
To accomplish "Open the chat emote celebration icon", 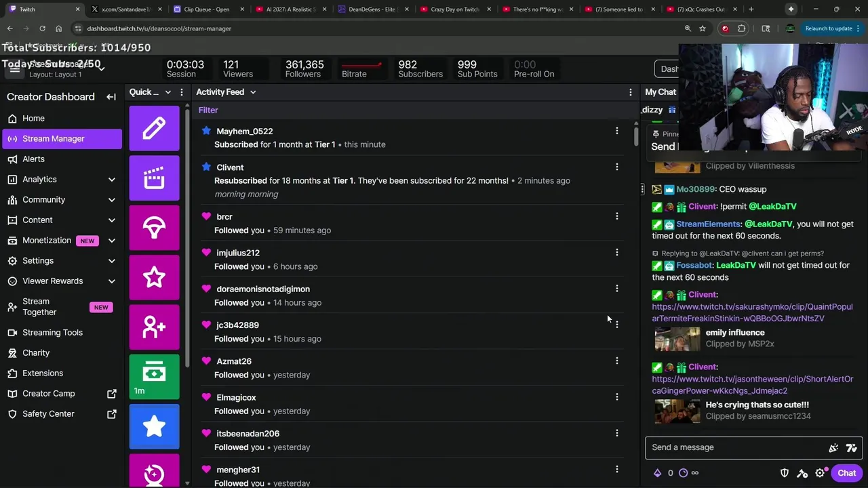I will click(833, 447).
